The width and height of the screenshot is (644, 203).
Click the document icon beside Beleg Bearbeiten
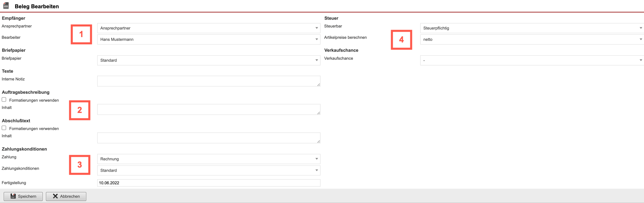(6, 6)
